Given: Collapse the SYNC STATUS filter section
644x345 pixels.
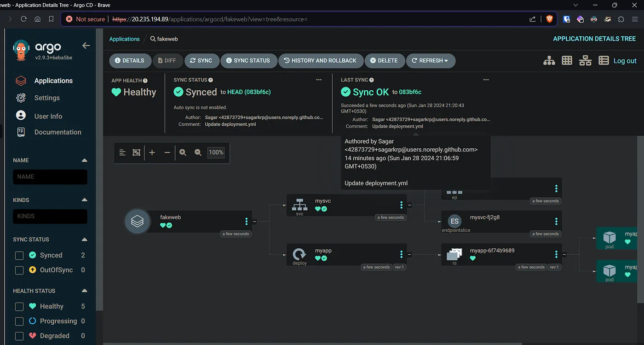Looking at the screenshot, I should (84, 240).
